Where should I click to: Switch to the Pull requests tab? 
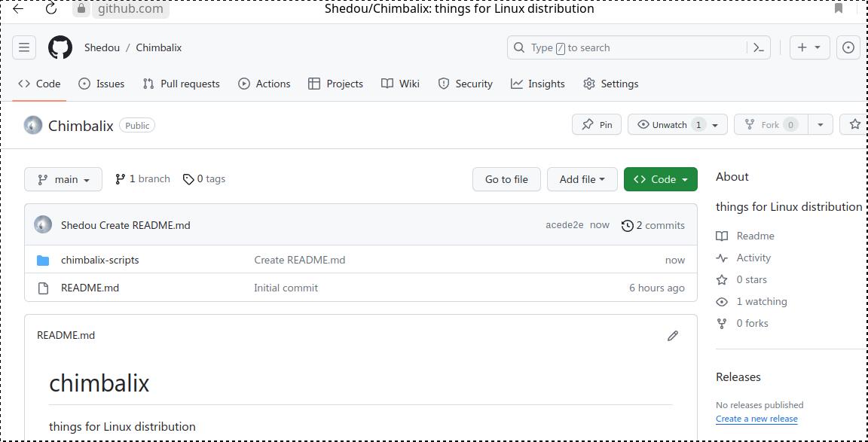point(182,84)
